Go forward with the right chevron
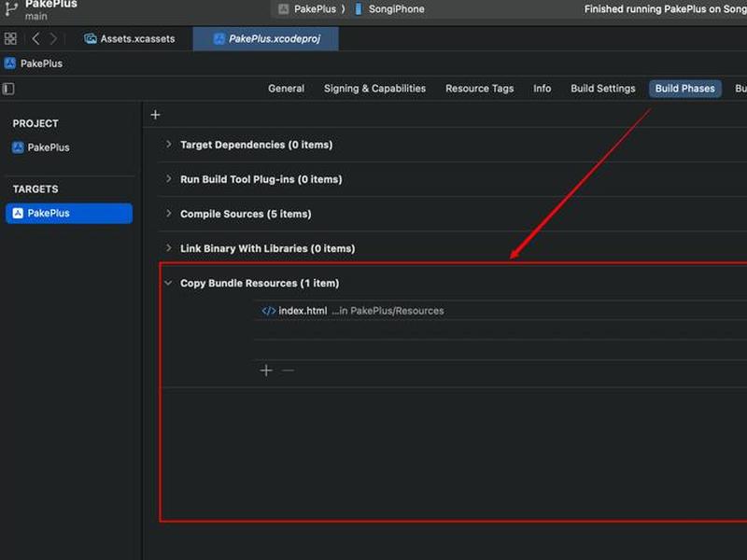This screenshot has width=747, height=560. click(53, 38)
